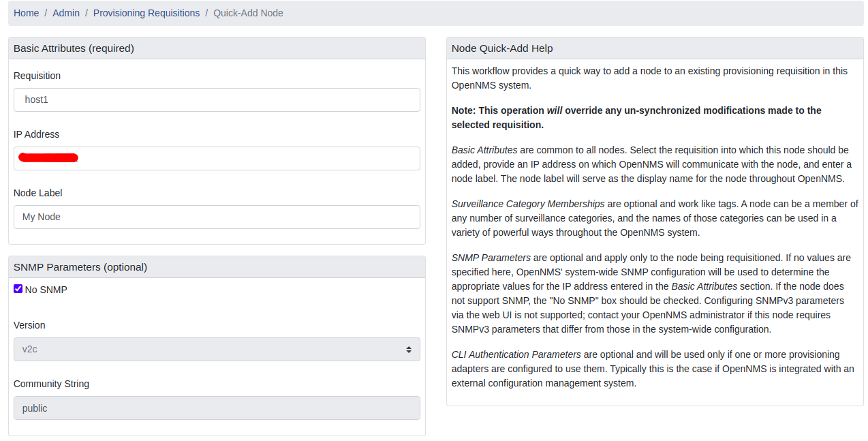Click the Basic Attributes (required) panel header
868x441 pixels.
(x=217, y=48)
